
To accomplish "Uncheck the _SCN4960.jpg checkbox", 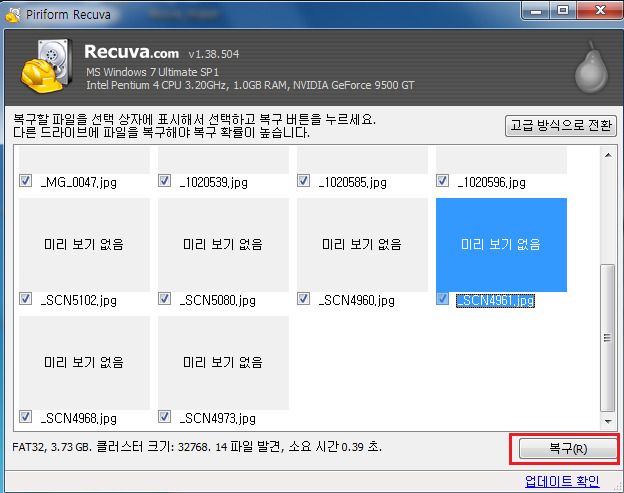I will pos(303,299).
